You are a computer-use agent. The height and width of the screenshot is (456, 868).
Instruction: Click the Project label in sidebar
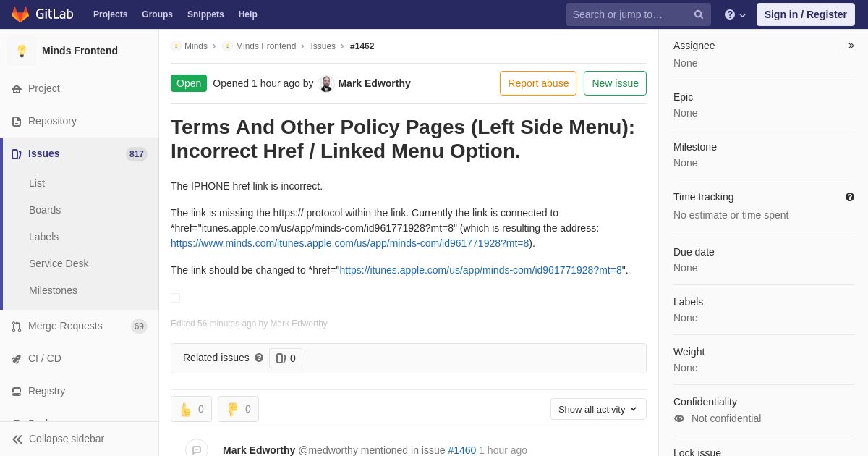[x=44, y=88]
